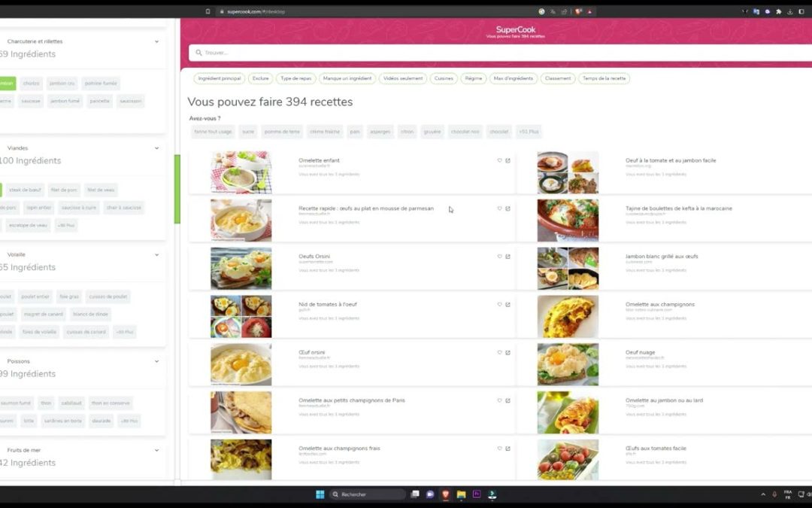Image resolution: width=812 pixels, height=508 pixels.
Task: Toggle filet de porc ingredient
Action: [x=64, y=190]
